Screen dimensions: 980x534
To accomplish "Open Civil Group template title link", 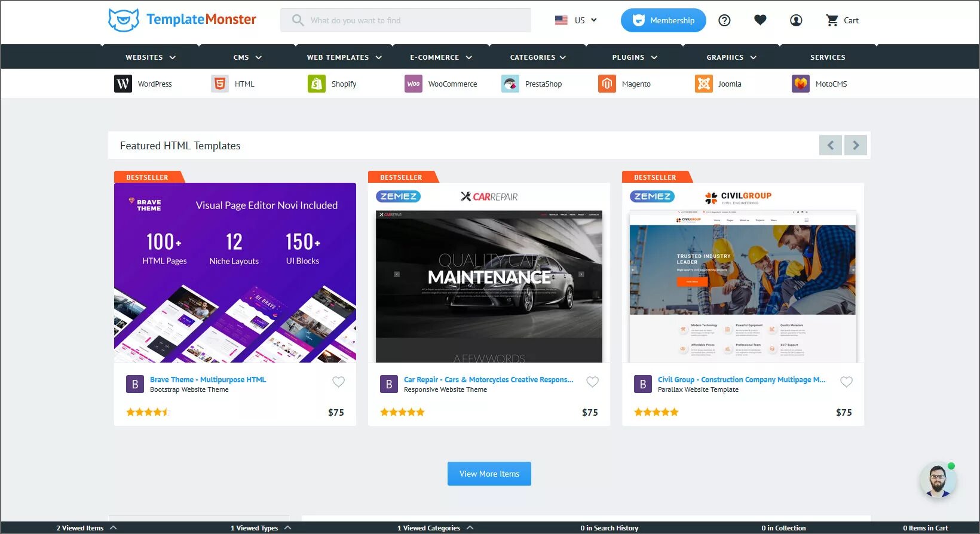I will [x=742, y=379].
